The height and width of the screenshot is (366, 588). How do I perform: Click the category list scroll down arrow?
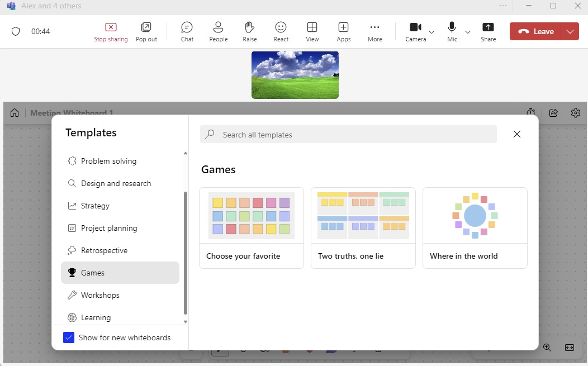click(185, 322)
